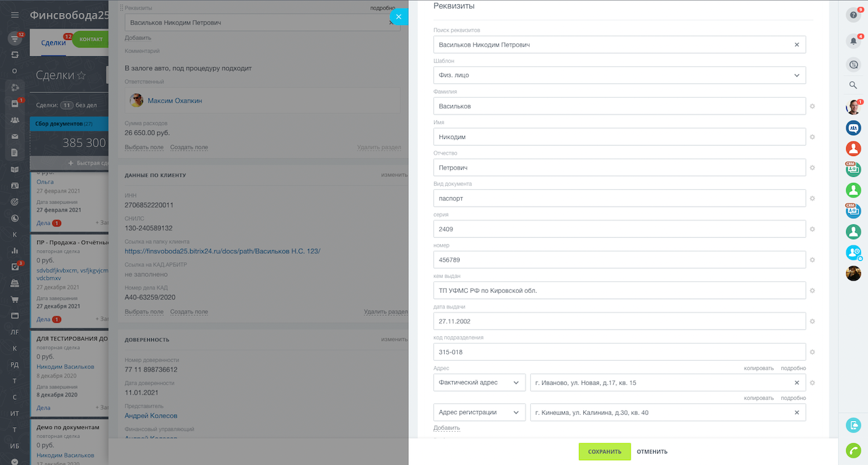
Task: Open the Ольга contact in deal card
Action: pos(45,182)
